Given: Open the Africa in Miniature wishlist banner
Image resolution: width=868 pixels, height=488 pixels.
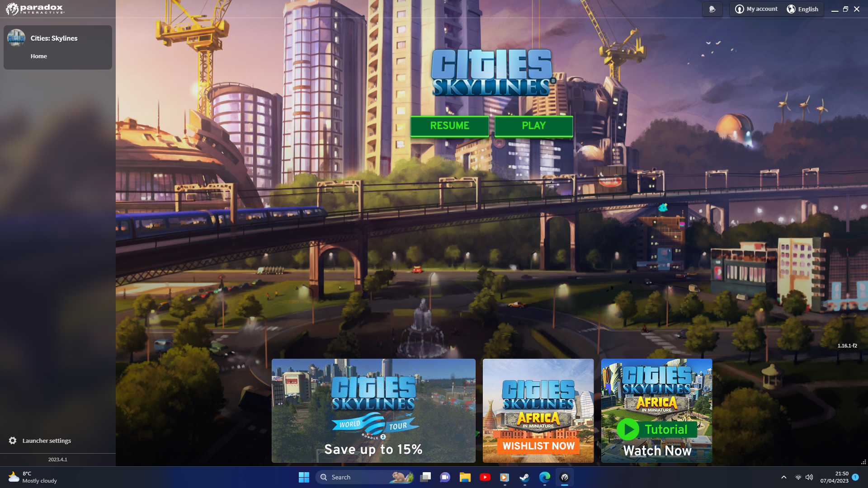Looking at the screenshot, I should pyautogui.click(x=538, y=411).
